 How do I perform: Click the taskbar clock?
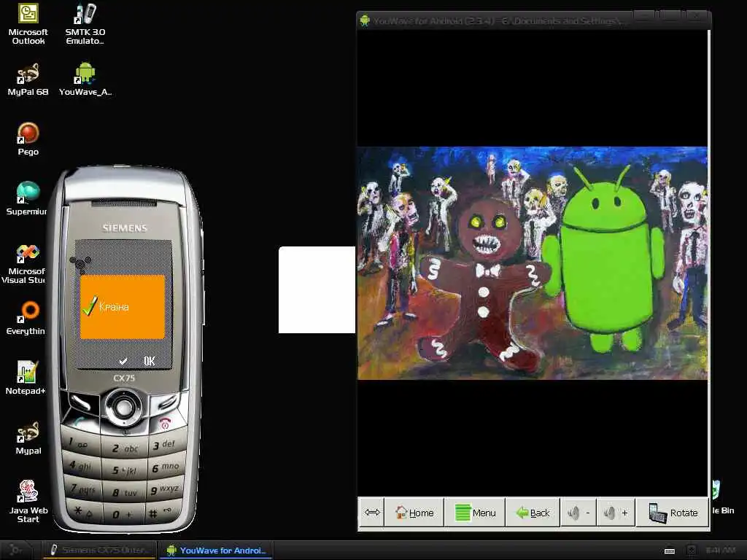point(720,551)
